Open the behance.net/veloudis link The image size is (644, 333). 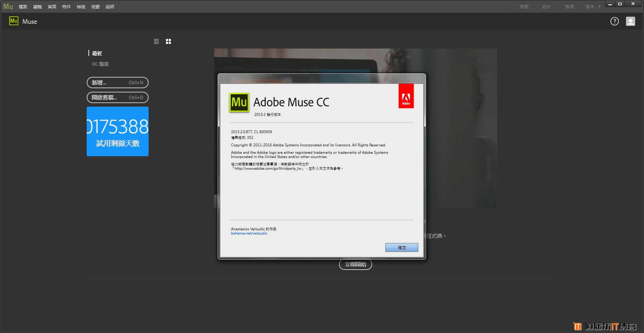point(249,233)
